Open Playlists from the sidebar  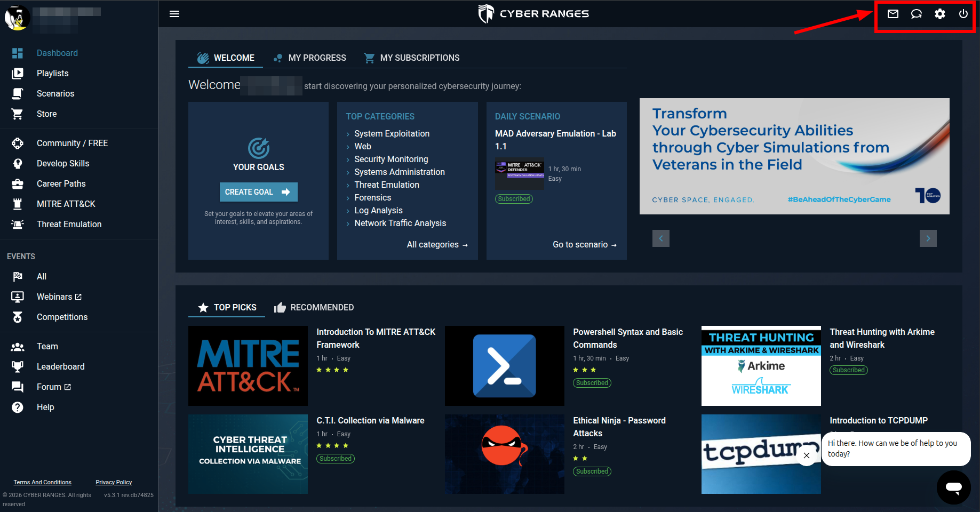53,74
